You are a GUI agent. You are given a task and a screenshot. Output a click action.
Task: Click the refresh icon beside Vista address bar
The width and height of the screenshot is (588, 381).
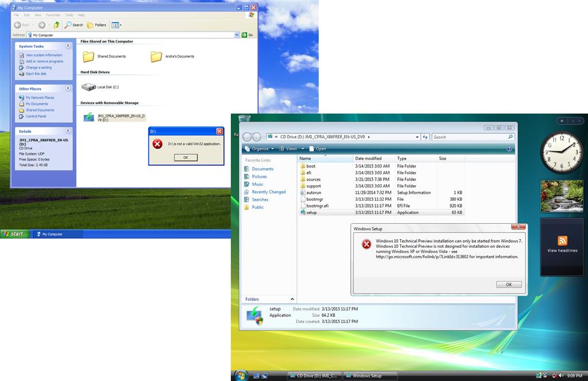pos(425,137)
